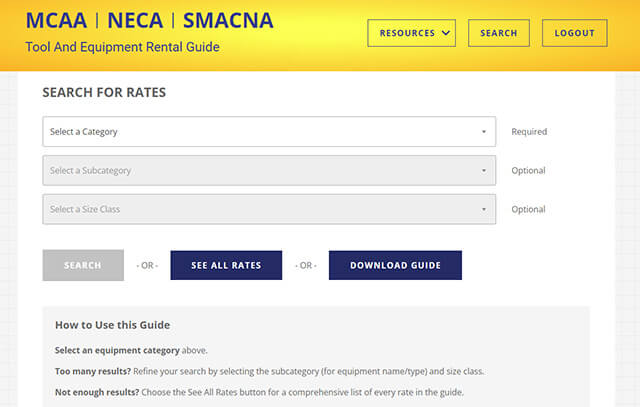Click the MCAA logo text

(x=56, y=21)
